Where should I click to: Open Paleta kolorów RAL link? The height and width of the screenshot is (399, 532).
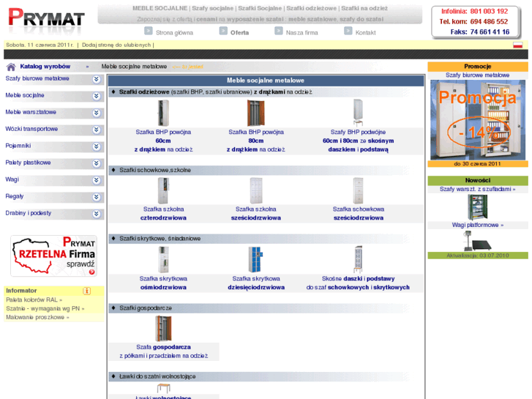tap(34, 300)
